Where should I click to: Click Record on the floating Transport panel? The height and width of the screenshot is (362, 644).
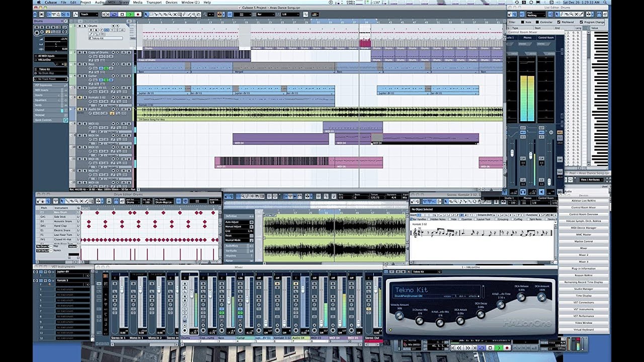[507, 347]
